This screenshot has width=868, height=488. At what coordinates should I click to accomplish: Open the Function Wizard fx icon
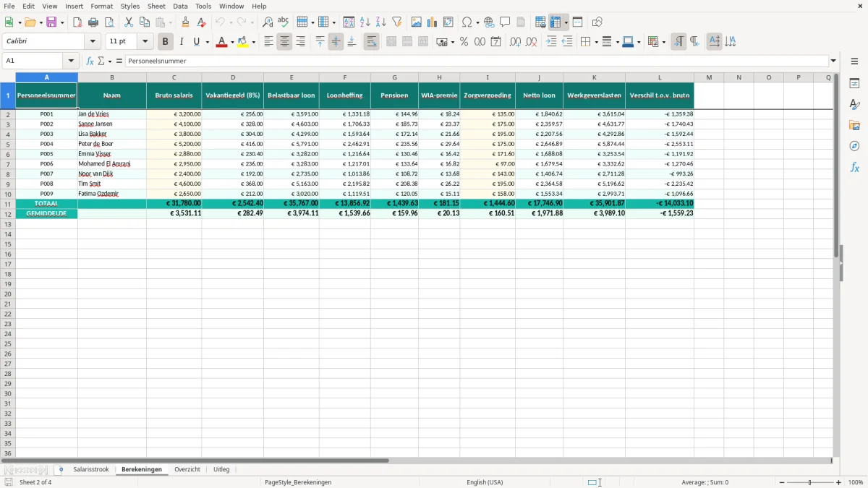coord(90,61)
